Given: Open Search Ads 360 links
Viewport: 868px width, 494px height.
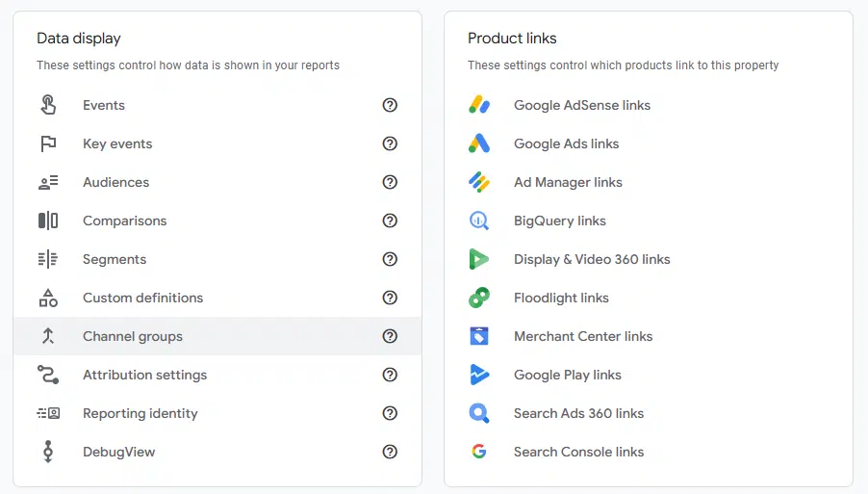Looking at the screenshot, I should [x=578, y=413].
